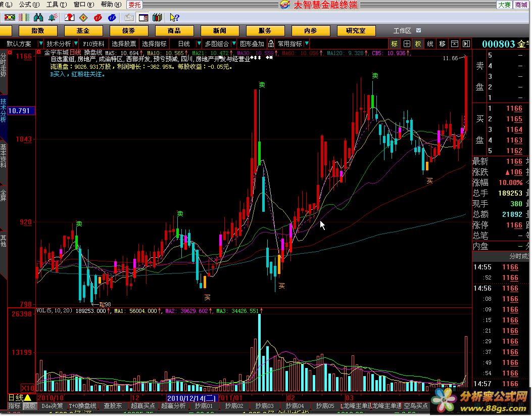Click the striped bars toolbar icon
Screen dimensions: 532x416
tap(24, 17)
